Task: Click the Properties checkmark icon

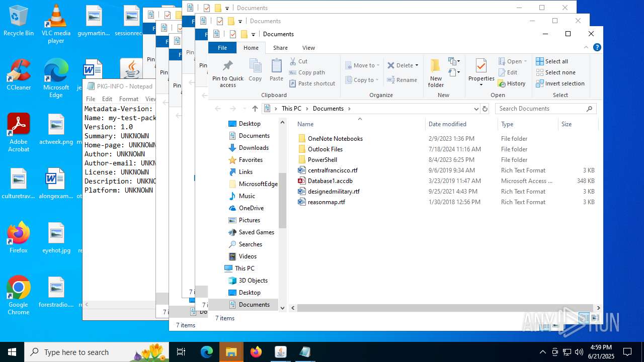Action: (x=481, y=66)
